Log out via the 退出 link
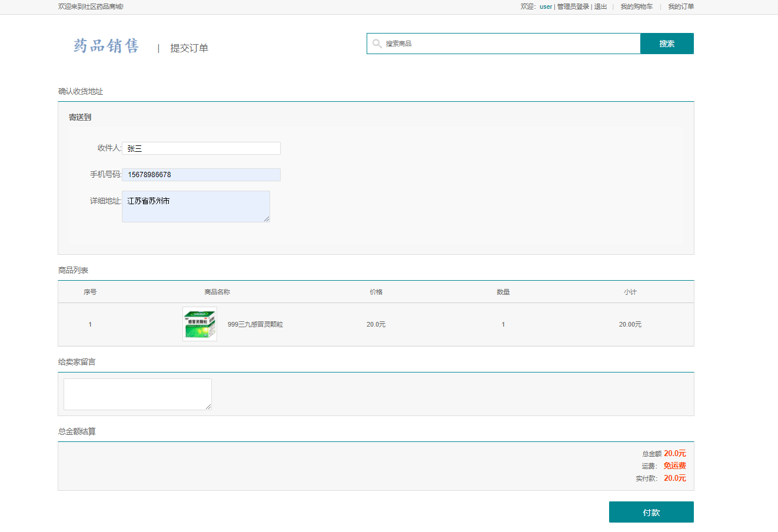The width and height of the screenshot is (778, 532). click(x=600, y=6)
